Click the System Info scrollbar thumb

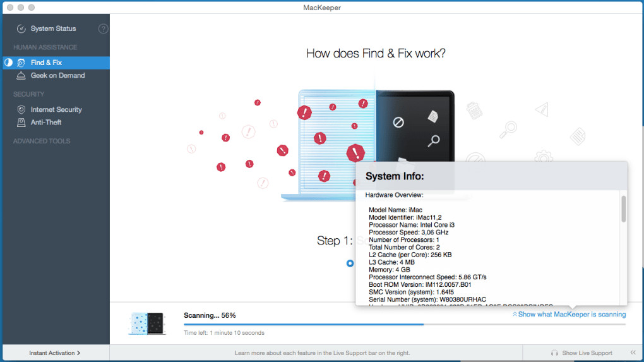[623, 209]
